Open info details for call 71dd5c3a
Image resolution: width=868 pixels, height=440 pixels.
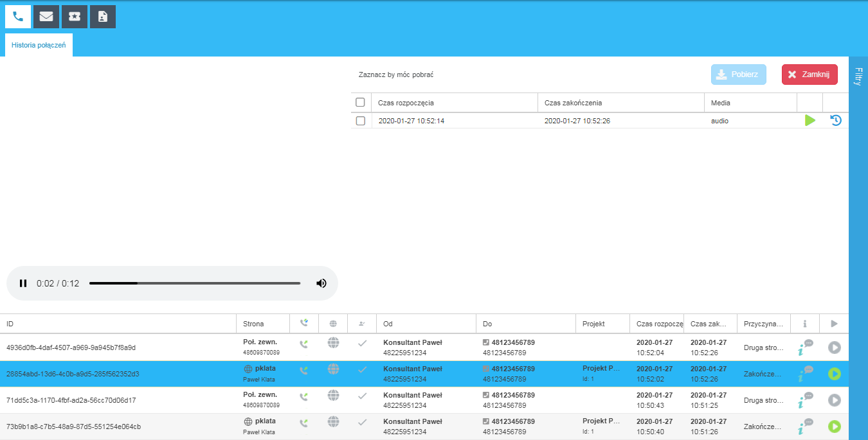[805, 400]
